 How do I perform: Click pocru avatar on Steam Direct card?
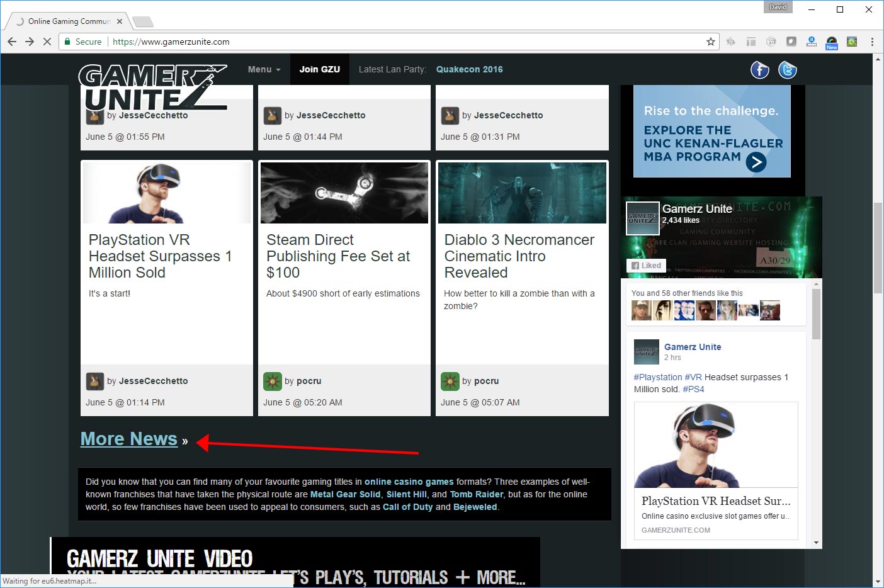click(272, 381)
